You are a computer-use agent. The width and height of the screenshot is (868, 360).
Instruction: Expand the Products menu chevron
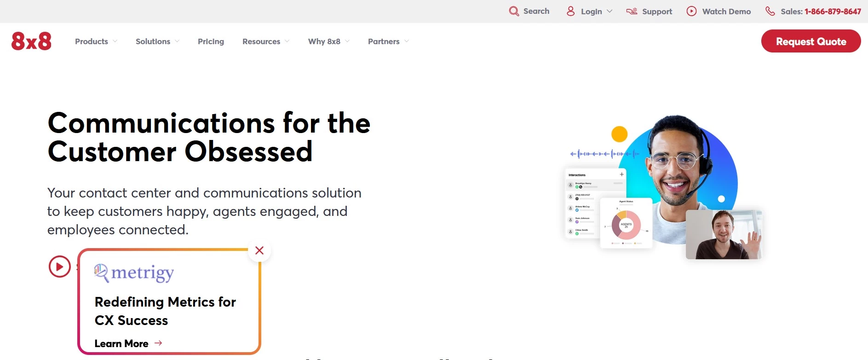(115, 41)
